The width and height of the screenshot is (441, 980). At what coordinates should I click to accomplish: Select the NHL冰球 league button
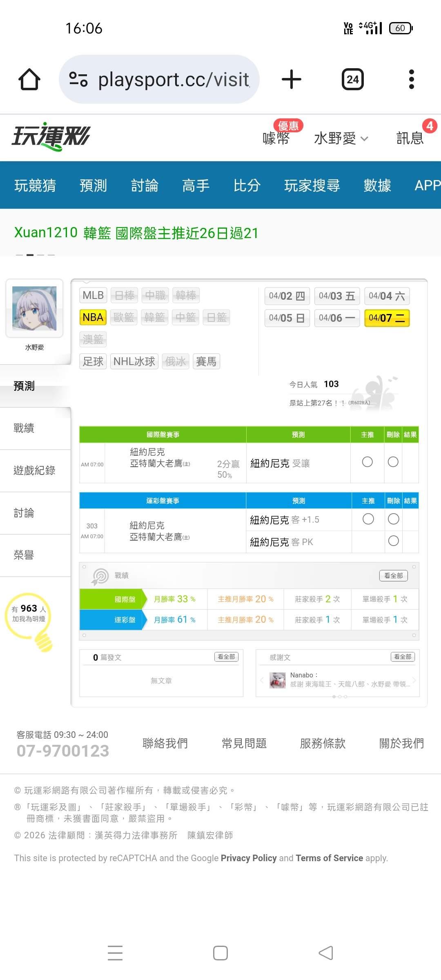134,361
